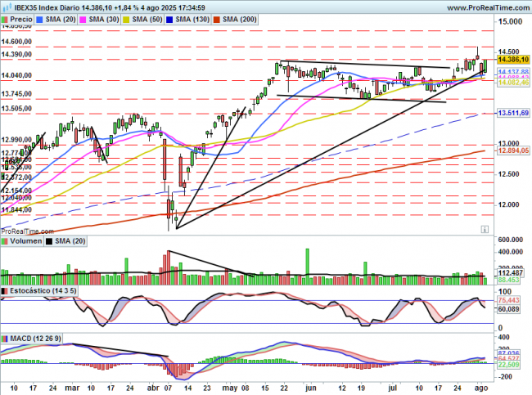Click the green volume tag 88.453
Viewport: 532px width, 395px height.
pyautogui.click(x=508, y=280)
